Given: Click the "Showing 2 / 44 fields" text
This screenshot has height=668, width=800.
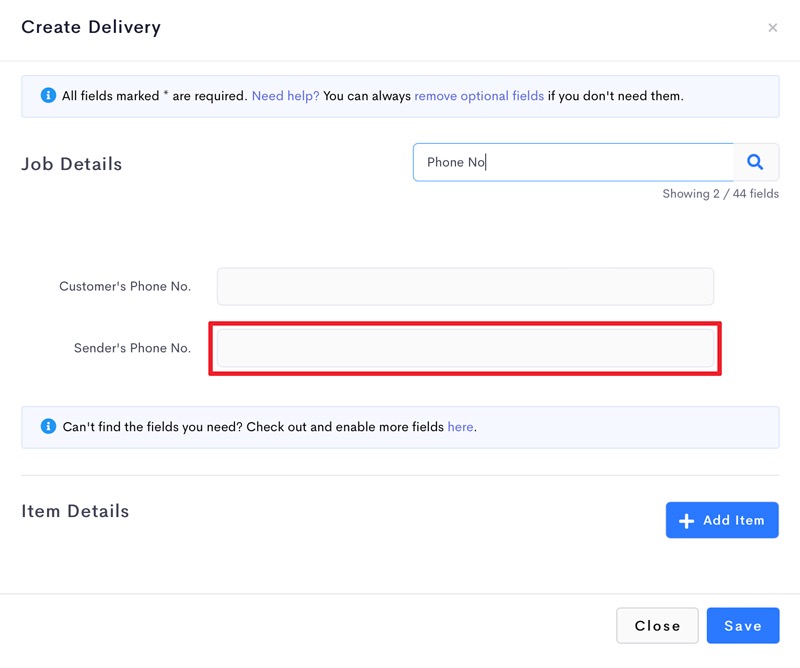Looking at the screenshot, I should click(720, 194).
